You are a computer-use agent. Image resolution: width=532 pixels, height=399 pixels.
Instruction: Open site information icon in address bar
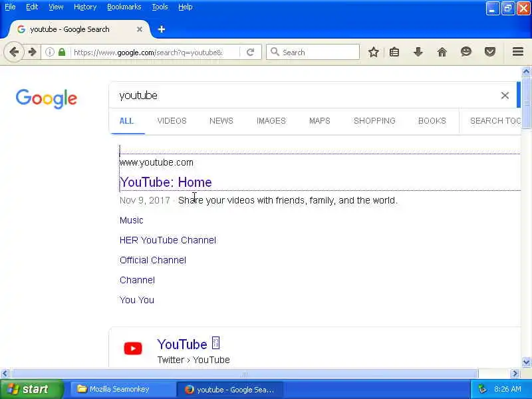click(49, 52)
